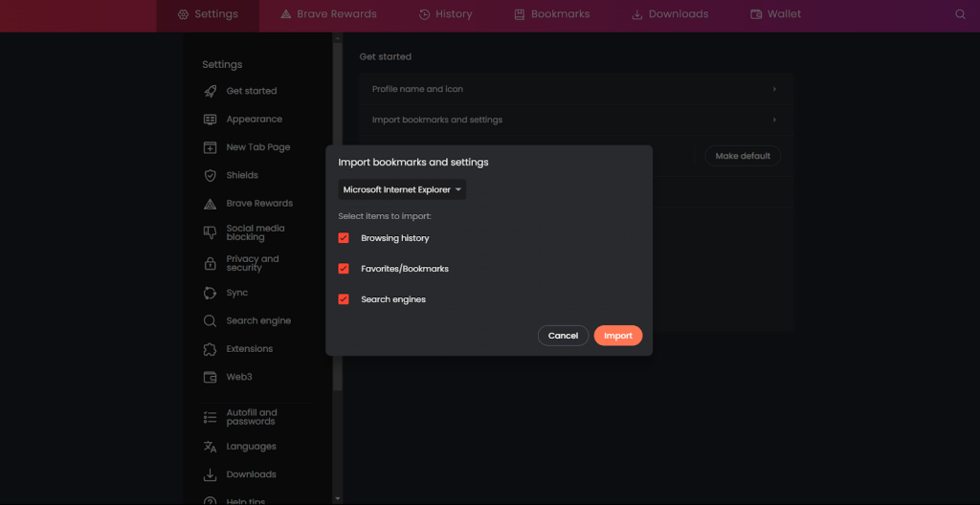Open the Microsoft Internet Explorer browser dropdown
Viewport: 980px width, 505px height.
point(402,189)
